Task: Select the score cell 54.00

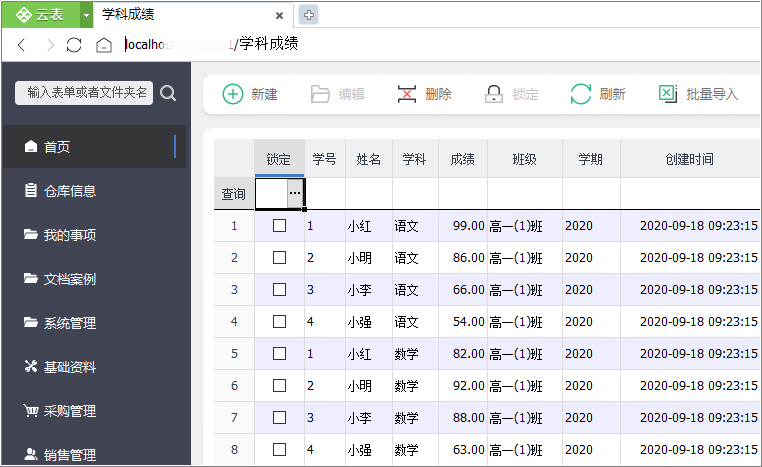Action: coord(463,322)
